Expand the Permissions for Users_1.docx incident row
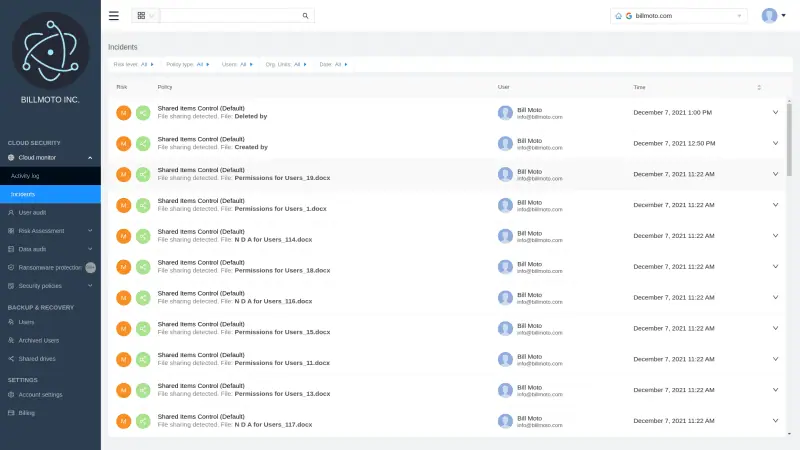This screenshot has height=450, width=800. [775, 205]
